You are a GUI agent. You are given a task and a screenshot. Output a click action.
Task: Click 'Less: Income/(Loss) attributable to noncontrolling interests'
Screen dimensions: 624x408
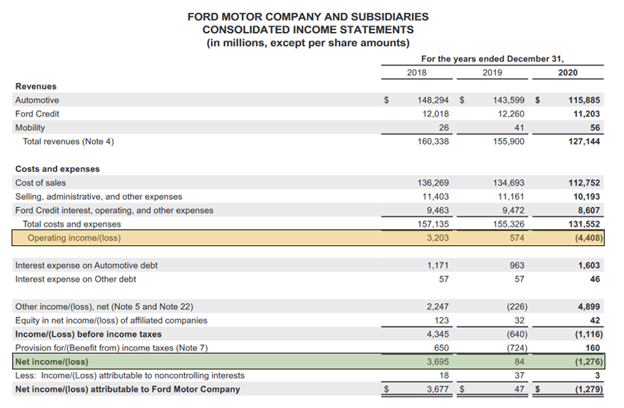pos(130,376)
